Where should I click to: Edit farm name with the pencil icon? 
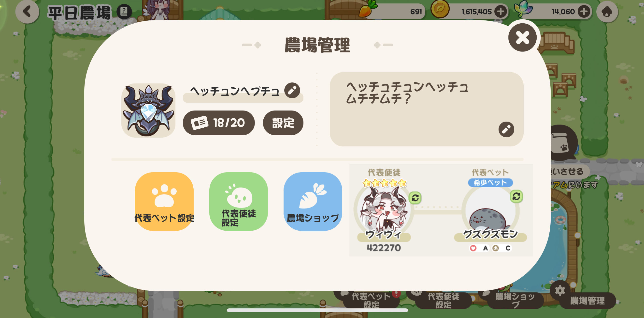point(292,90)
